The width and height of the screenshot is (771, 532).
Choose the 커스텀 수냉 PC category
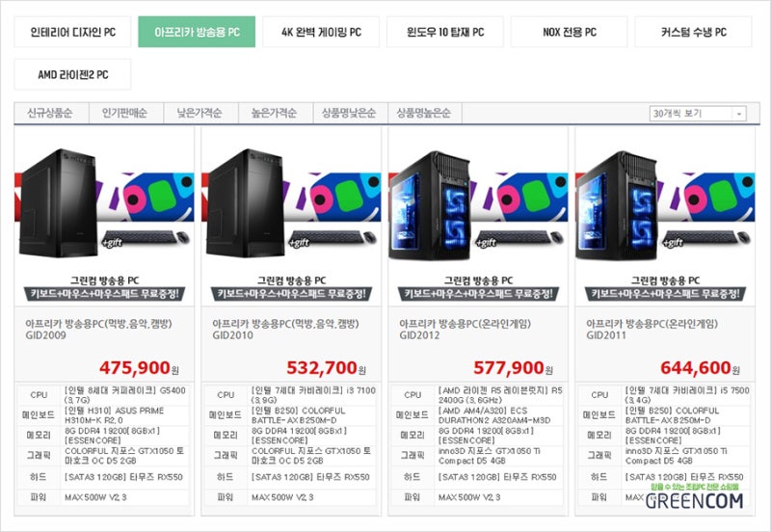click(x=693, y=32)
